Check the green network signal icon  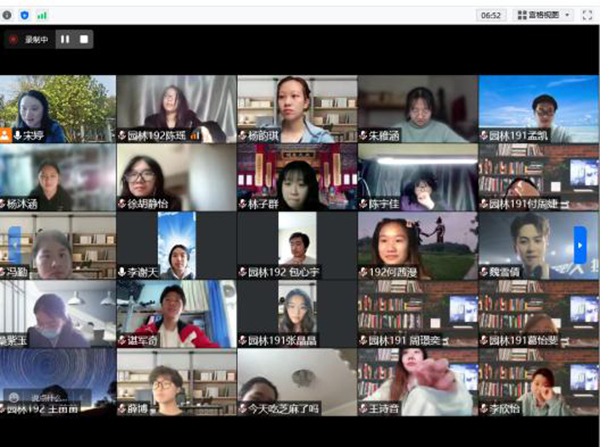coord(41,15)
